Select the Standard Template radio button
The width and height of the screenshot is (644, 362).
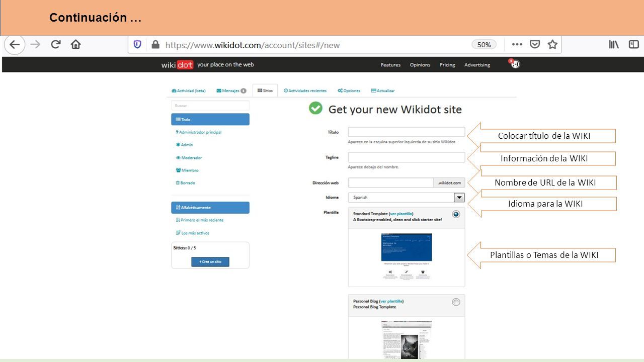(456, 214)
